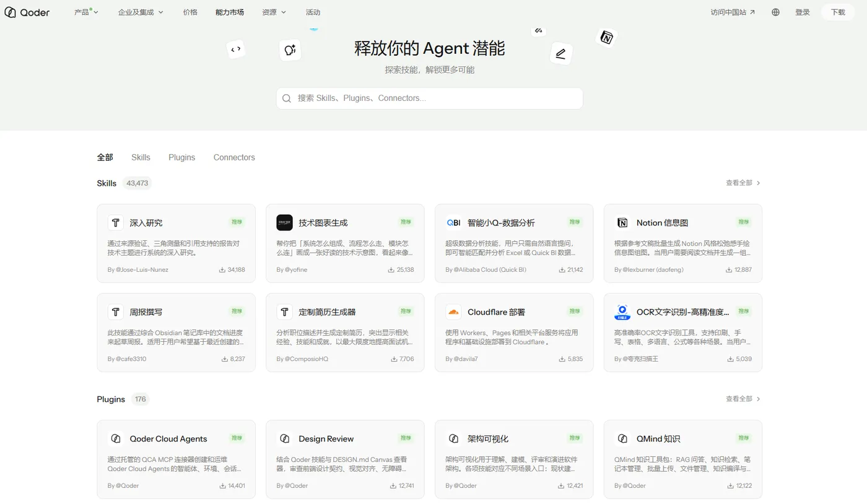The width and height of the screenshot is (867, 504).
Task: Focus the 搜索 Skills、Plugins、Connectors search field
Action: pos(429,98)
